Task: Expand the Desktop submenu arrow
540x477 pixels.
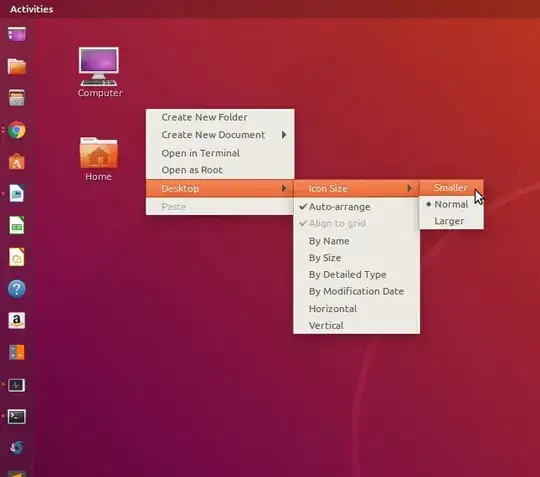Action: click(284, 188)
